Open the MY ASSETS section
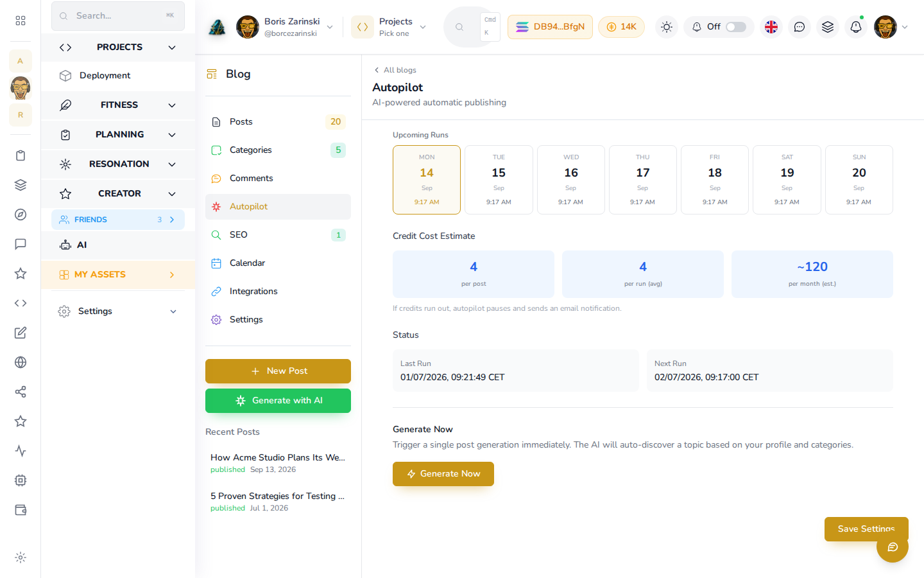 click(x=118, y=275)
